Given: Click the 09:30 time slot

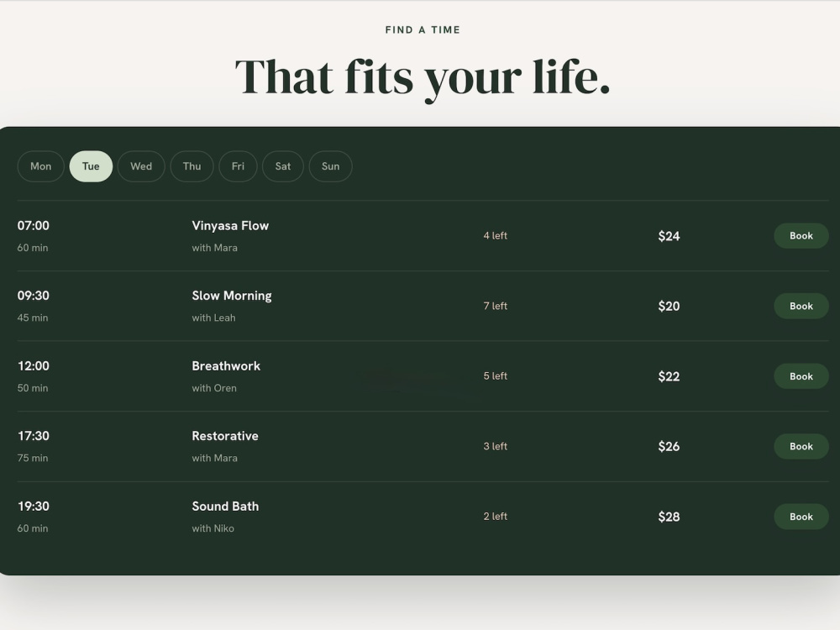Looking at the screenshot, I should [x=34, y=296].
